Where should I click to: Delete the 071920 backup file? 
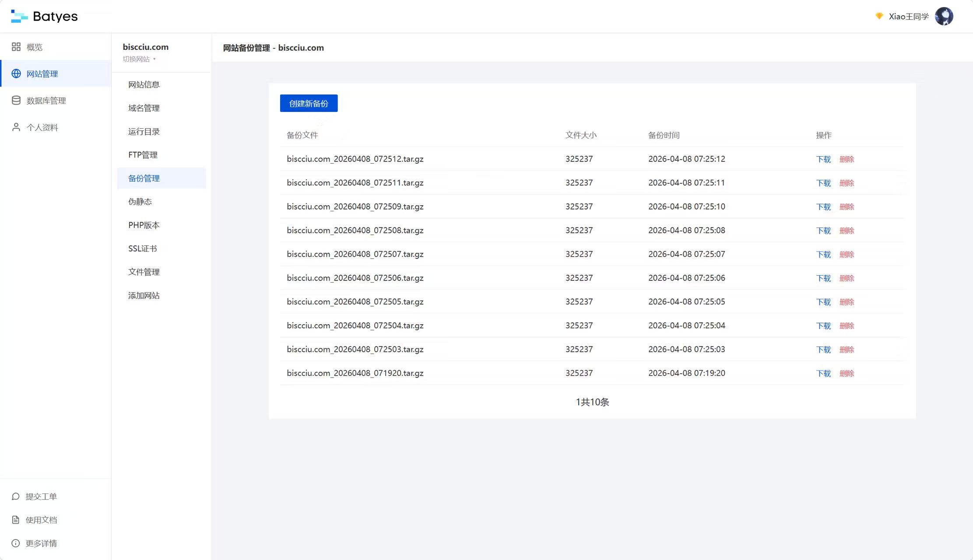[x=847, y=374]
